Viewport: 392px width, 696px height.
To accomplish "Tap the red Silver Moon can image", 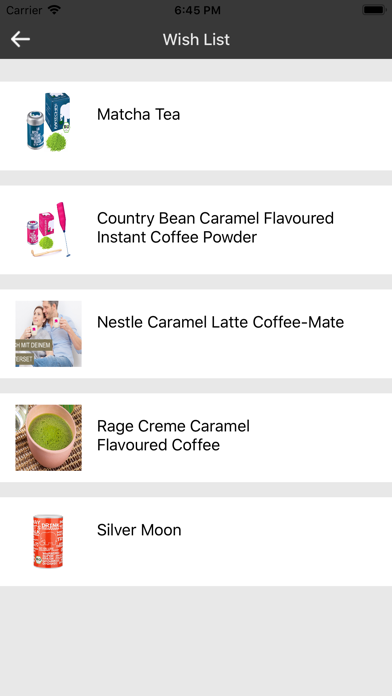I will pos(48,541).
